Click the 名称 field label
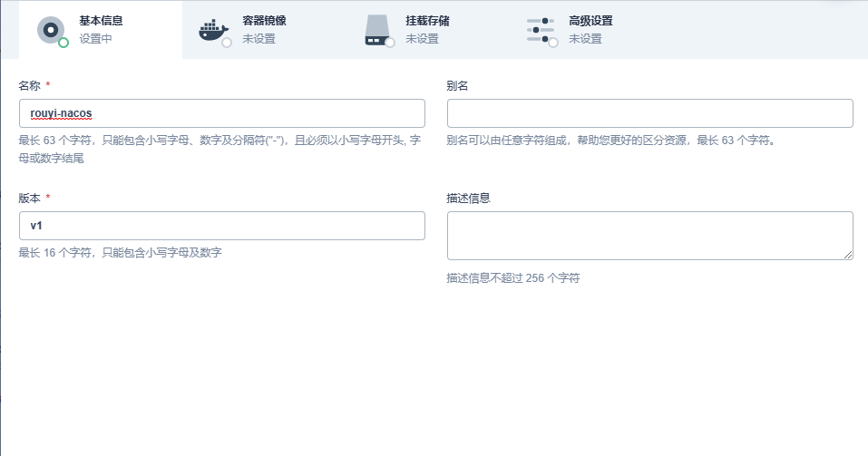 pyautogui.click(x=29, y=85)
